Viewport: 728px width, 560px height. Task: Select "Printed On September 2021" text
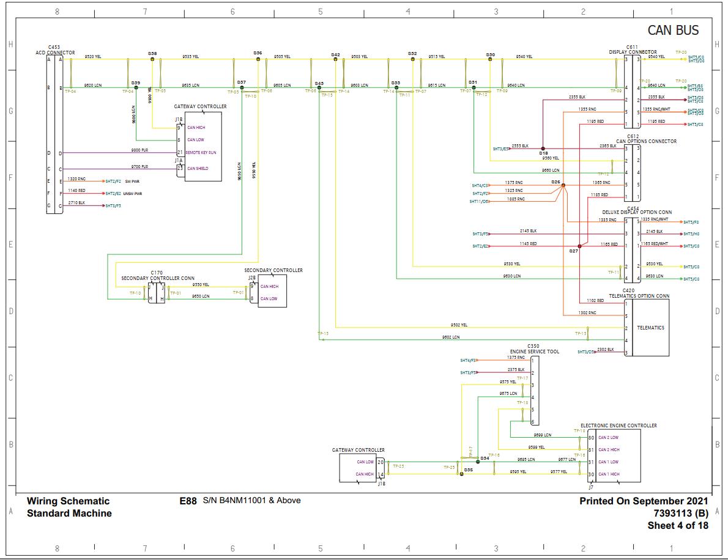click(644, 501)
